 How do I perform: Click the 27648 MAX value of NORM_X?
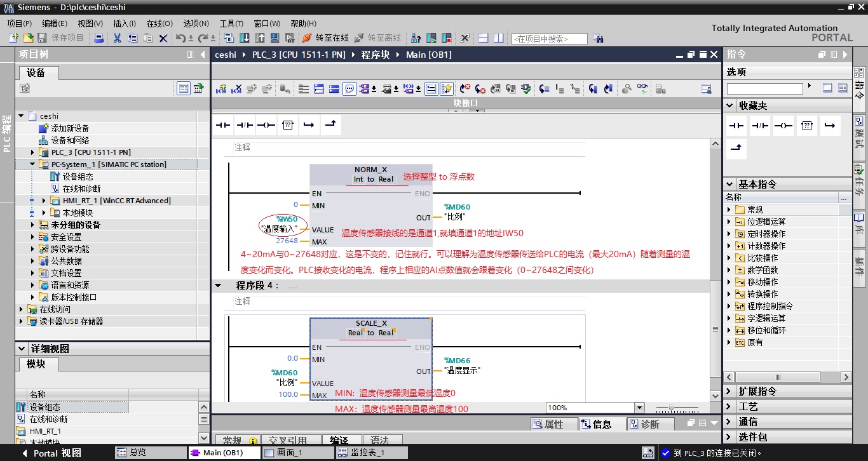pos(287,241)
